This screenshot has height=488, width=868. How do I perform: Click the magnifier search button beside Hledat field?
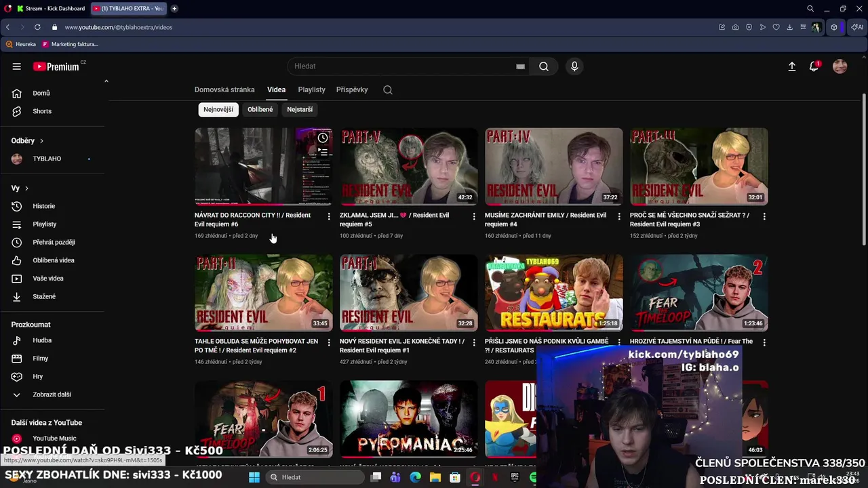tap(544, 66)
